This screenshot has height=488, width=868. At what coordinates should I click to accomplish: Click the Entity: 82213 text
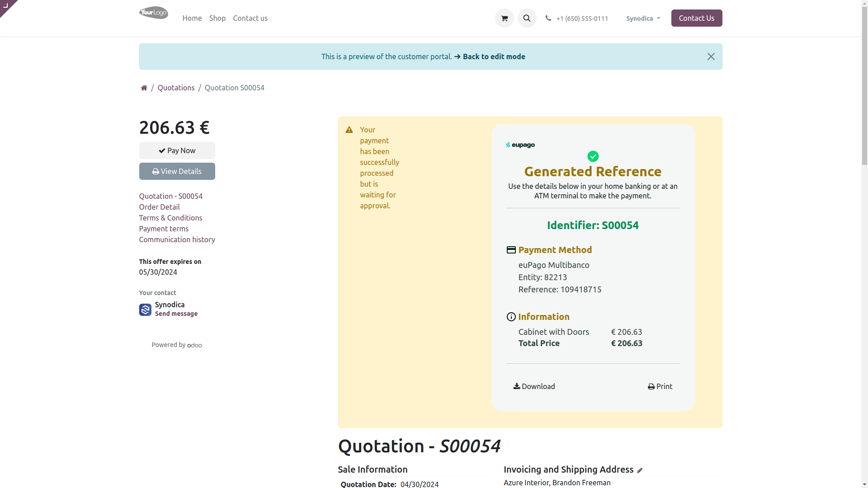pyautogui.click(x=542, y=277)
